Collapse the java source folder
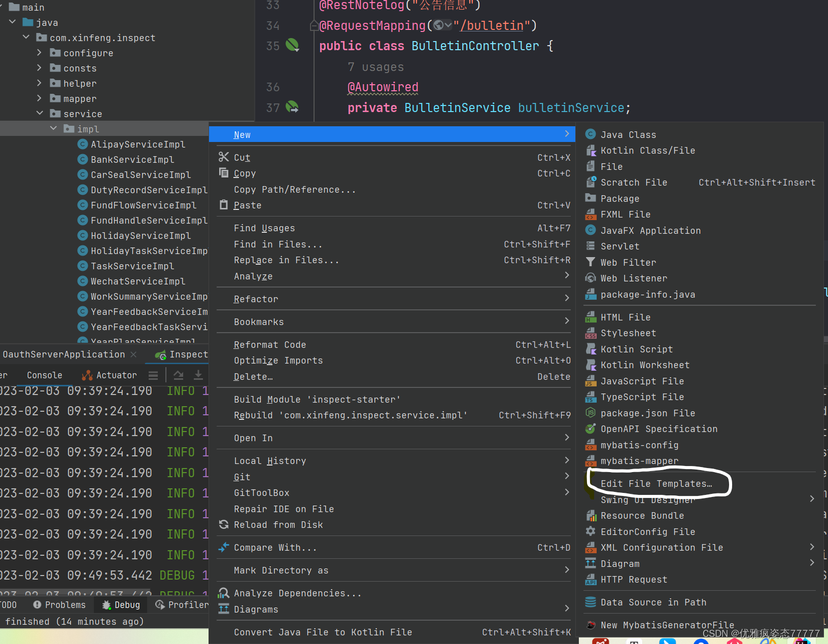This screenshot has width=828, height=644. (x=12, y=22)
